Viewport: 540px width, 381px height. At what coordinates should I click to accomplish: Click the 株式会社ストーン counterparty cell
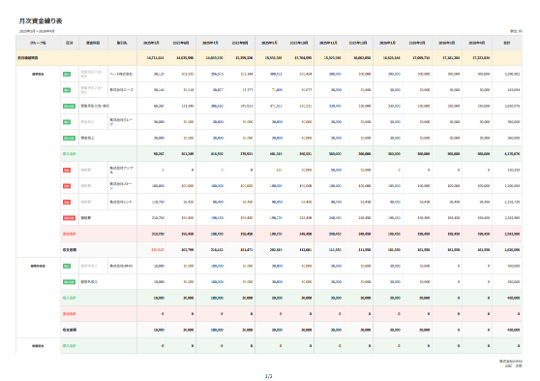point(121,186)
